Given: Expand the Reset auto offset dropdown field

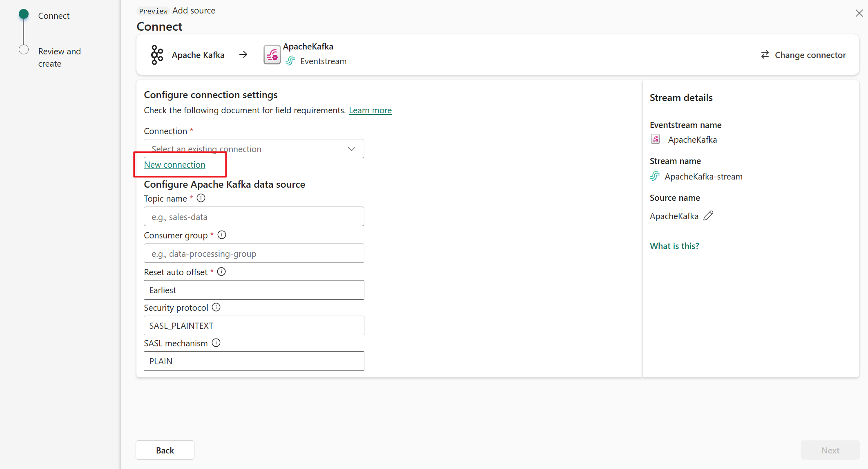Looking at the screenshot, I should click(254, 290).
